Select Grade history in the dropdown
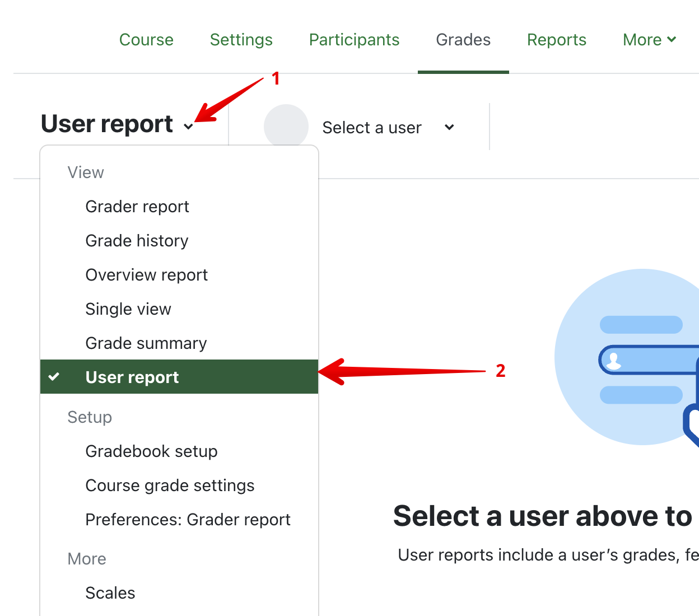Screen dimensions: 699x616 tap(137, 241)
